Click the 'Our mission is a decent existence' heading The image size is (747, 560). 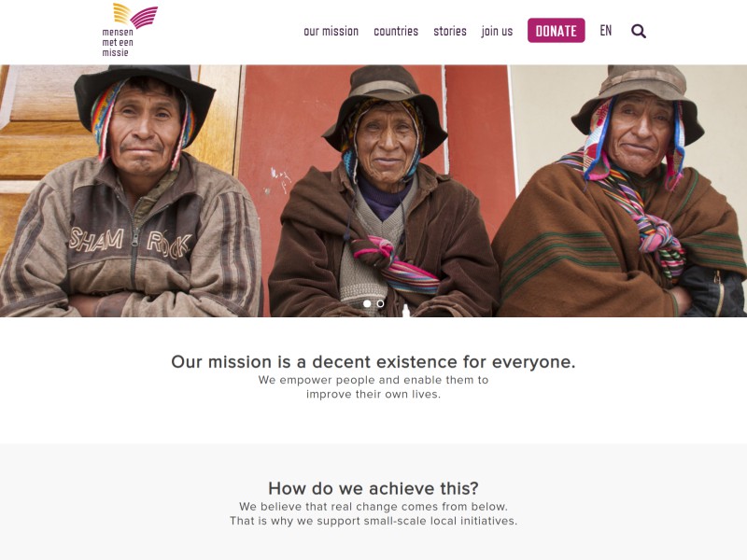tap(373, 362)
